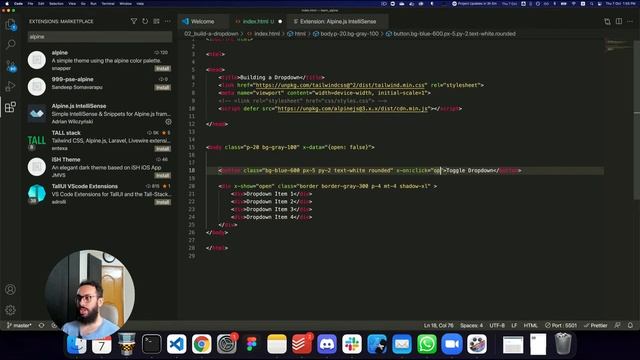Change end of line sequence LF

point(514,325)
